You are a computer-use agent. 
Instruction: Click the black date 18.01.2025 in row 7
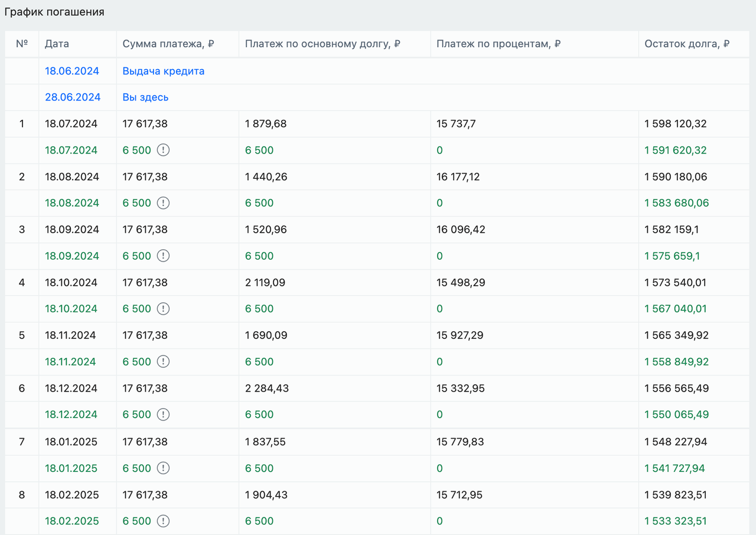pos(71,442)
